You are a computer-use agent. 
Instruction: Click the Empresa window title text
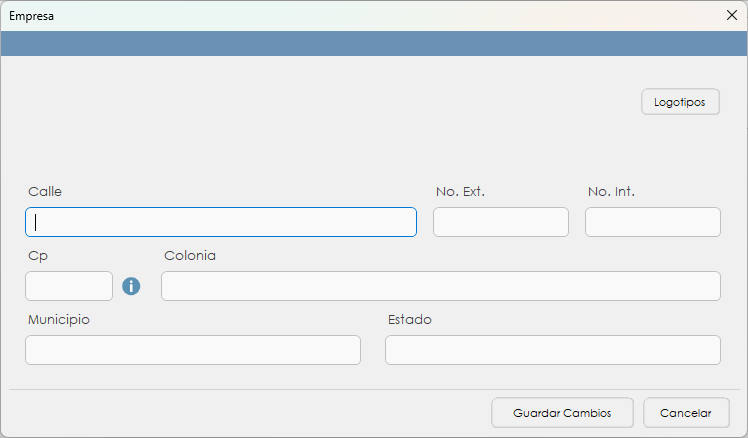pyautogui.click(x=32, y=16)
